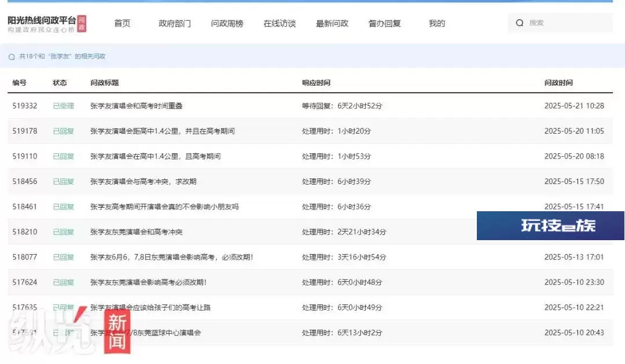Screen dimensions: 625x364
Task: Click 处理用时: 6小时36分 cell
Action: tap(336, 207)
